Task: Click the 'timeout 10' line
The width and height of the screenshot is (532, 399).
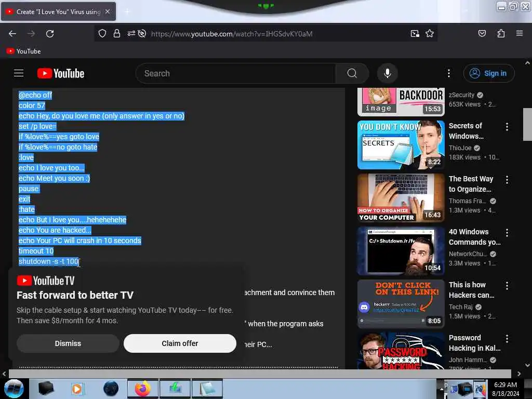Action: (x=36, y=251)
